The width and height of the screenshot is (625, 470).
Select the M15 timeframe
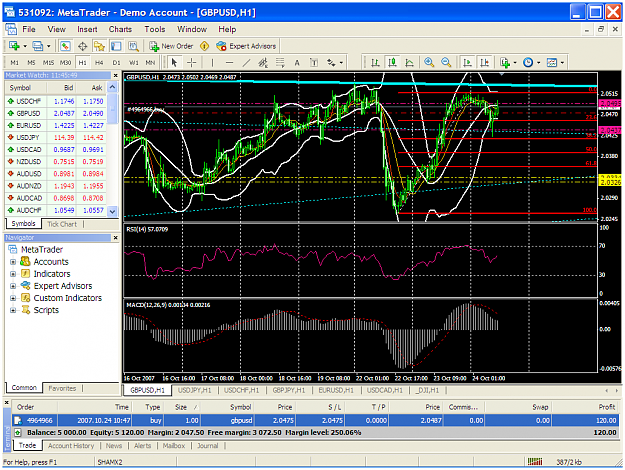click(x=48, y=63)
